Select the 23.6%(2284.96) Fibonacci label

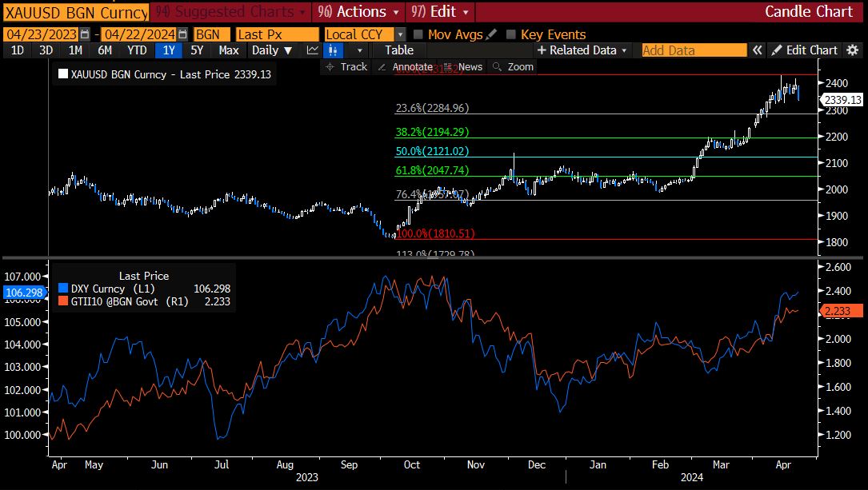tap(432, 108)
